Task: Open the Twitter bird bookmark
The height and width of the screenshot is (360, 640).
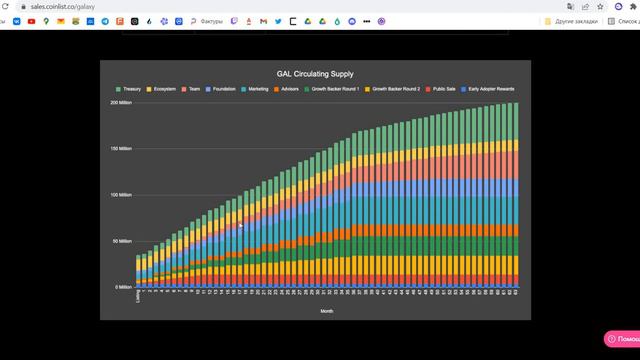Action: pos(278,21)
